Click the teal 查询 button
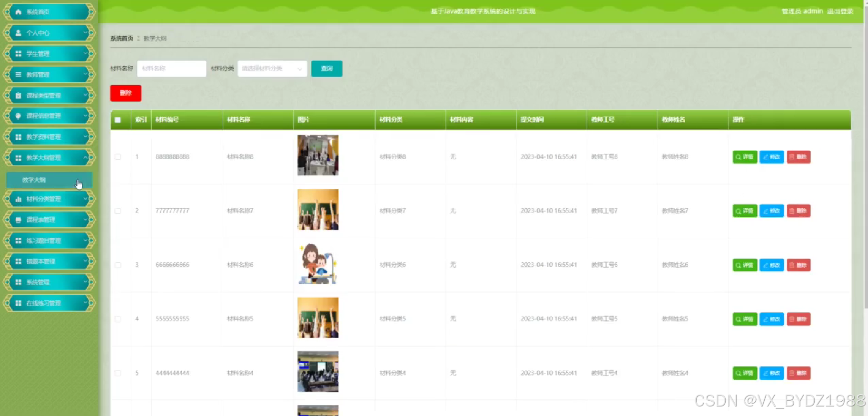This screenshot has width=868, height=416. [326, 68]
